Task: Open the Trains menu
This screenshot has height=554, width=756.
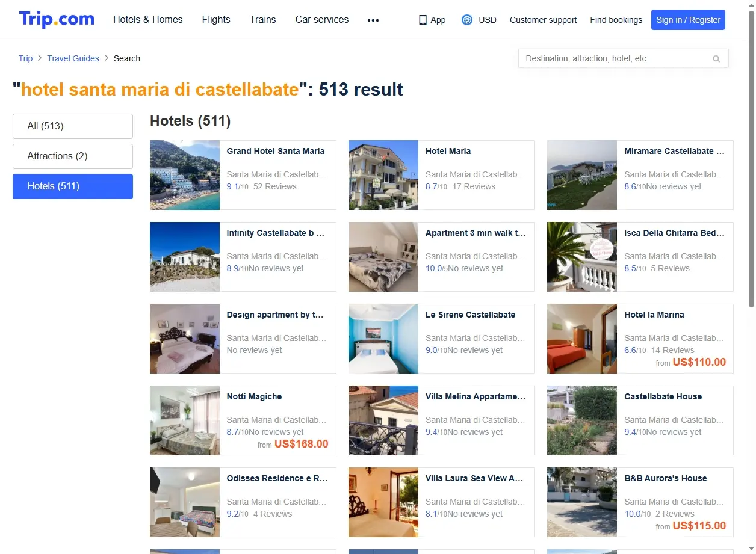Action: 263,19
